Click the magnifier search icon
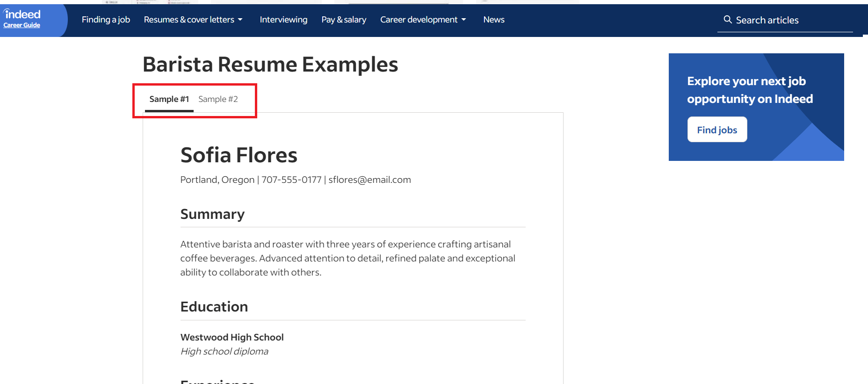Screen dimensions: 868x384 point(728,20)
